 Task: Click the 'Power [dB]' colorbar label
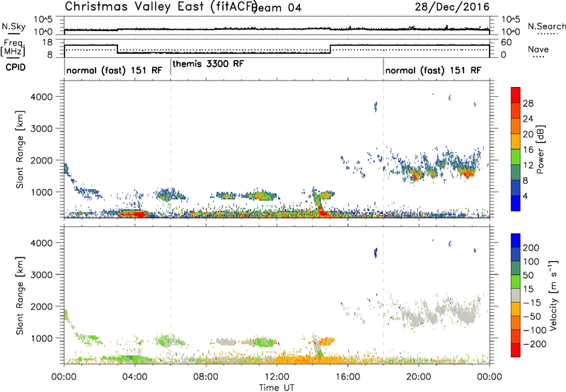pyautogui.click(x=540, y=149)
